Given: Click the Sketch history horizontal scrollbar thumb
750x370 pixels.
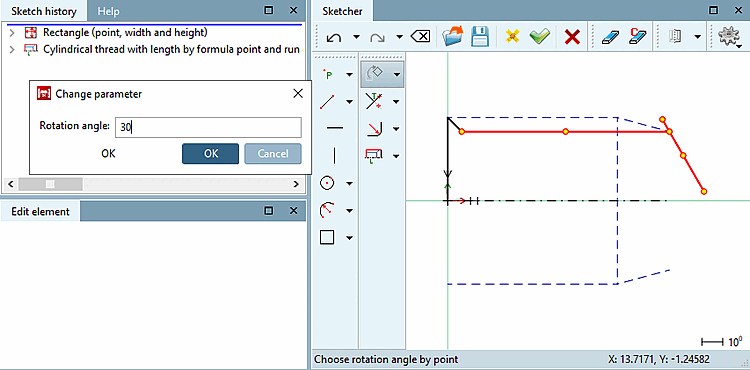Looking at the screenshot, I should [51, 184].
